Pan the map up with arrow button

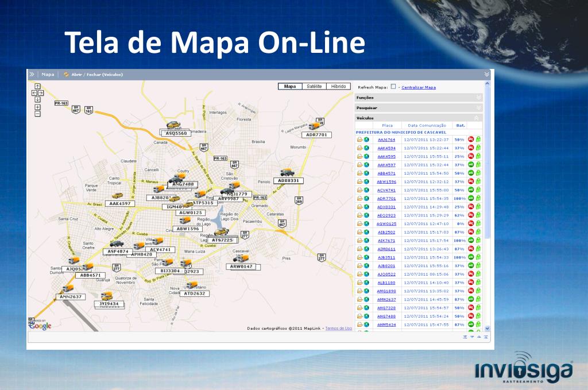click(x=37, y=86)
